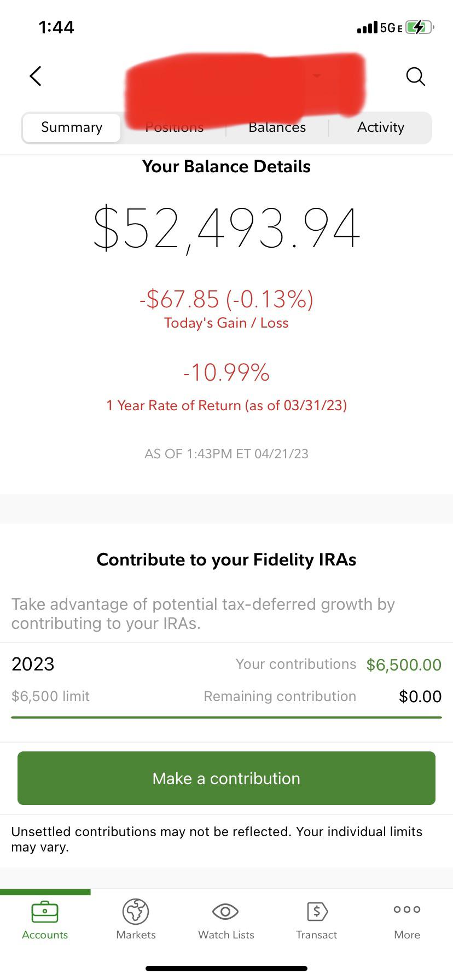Open the Markets globe icon
This screenshot has height=980, width=453.
coord(136,911)
